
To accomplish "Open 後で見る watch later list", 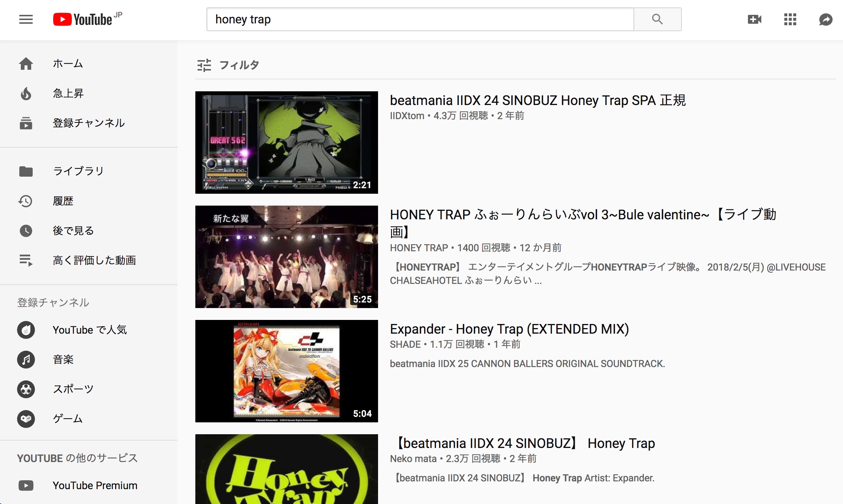I will pos(89,230).
